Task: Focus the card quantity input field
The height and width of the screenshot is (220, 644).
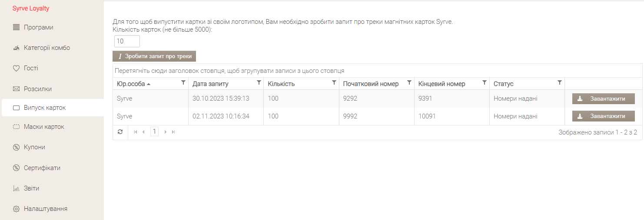Action: click(127, 41)
